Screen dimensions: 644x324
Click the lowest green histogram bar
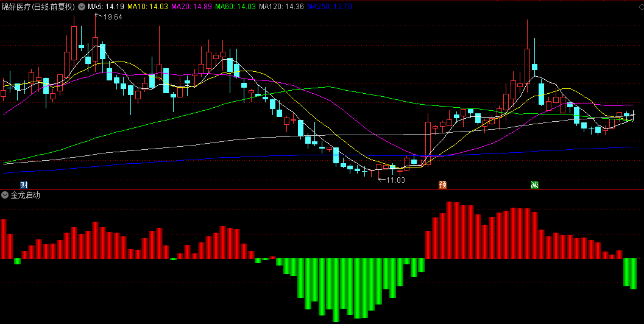coord(336,290)
